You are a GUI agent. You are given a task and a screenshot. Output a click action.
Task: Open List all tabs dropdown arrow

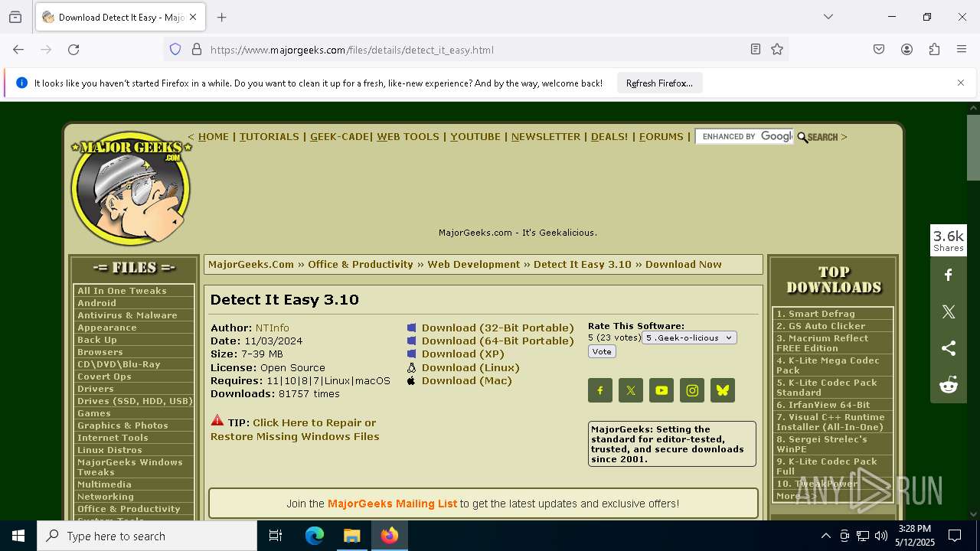click(828, 17)
